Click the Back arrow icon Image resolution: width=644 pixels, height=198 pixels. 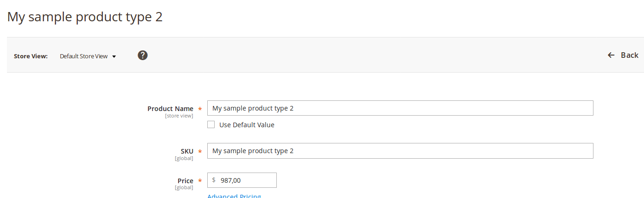click(611, 56)
